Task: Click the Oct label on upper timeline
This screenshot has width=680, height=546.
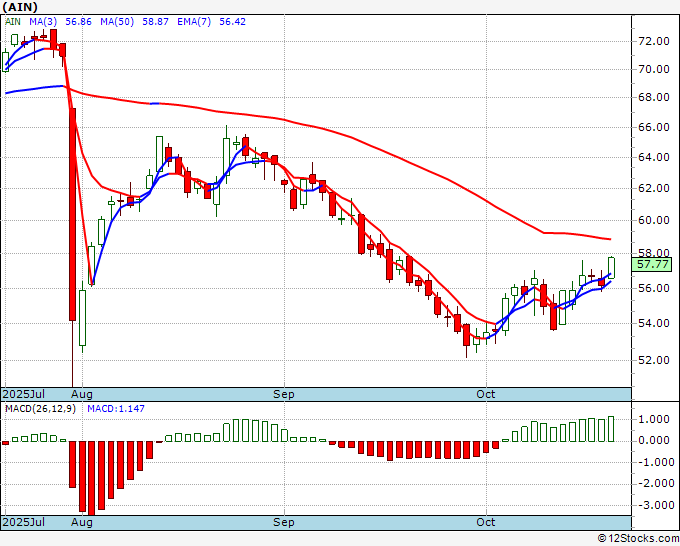Action: coord(485,394)
